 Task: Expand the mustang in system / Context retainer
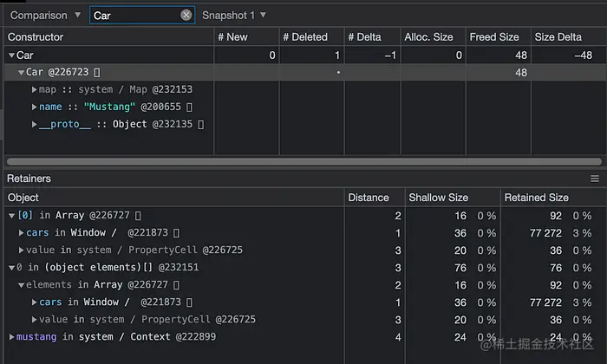(x=11, y=337)
